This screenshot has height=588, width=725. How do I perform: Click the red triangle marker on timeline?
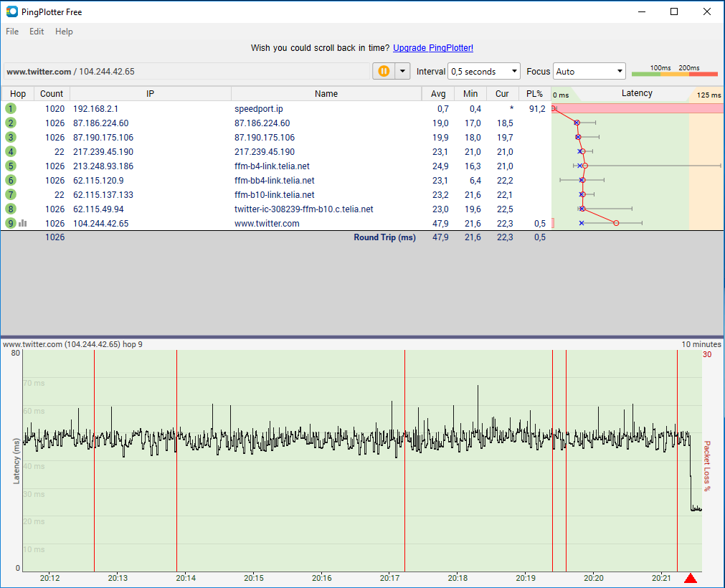(x=691, y=578)
